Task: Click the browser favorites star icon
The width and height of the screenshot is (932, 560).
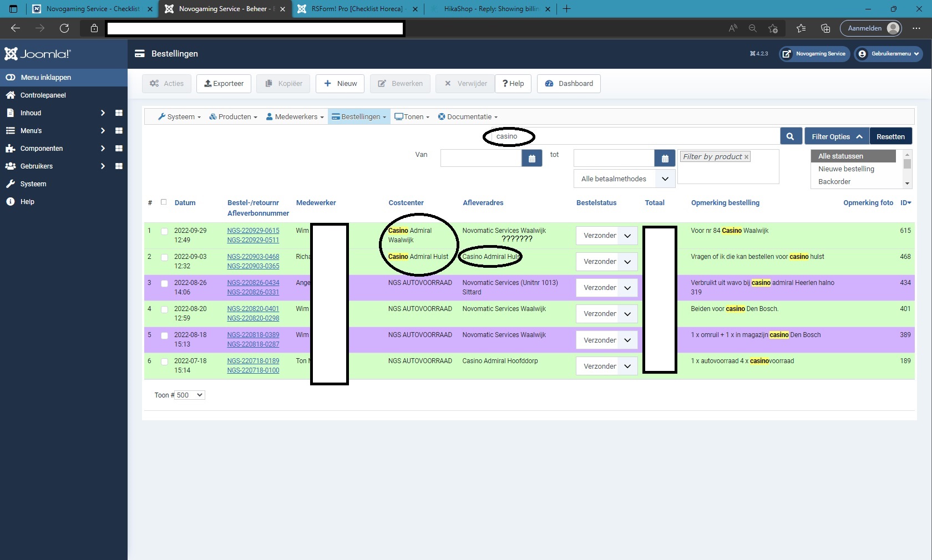Action: [801, 28]
